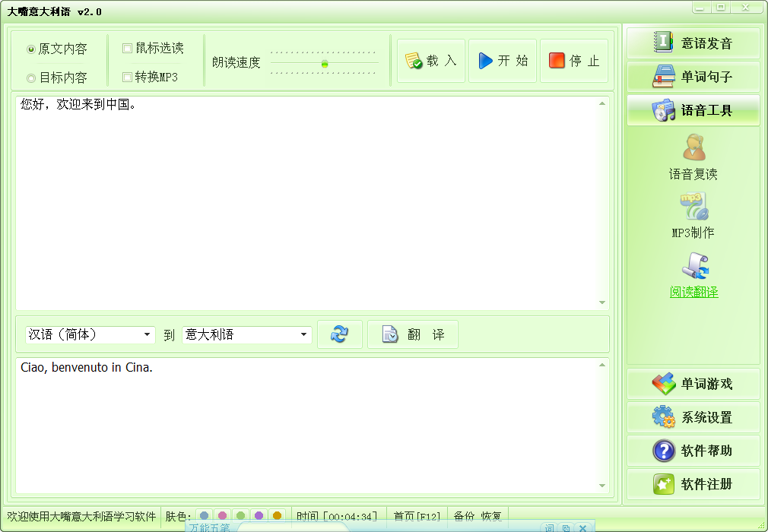Open the MP3制作 tool
This screenshot has height=532, width=768.
coord(693,216)
